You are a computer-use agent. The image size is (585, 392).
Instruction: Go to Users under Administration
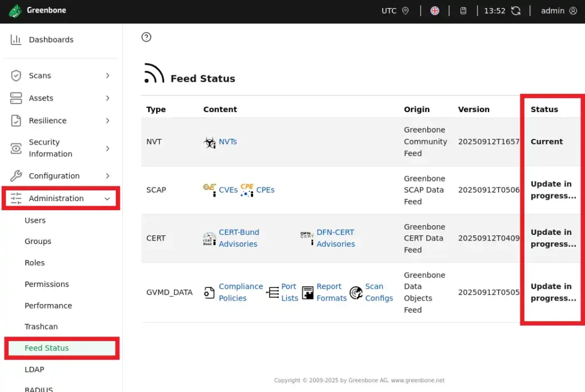point(35,220)
